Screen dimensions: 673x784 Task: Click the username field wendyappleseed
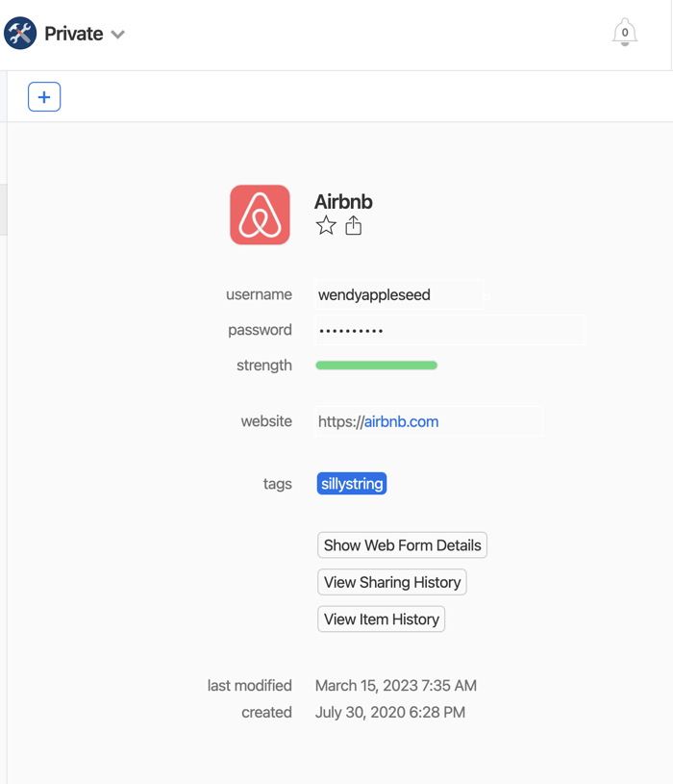point(399,294)
